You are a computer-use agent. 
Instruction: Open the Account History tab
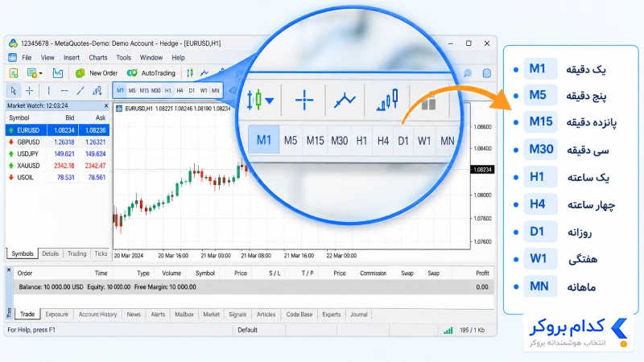(x=97, y=315)
